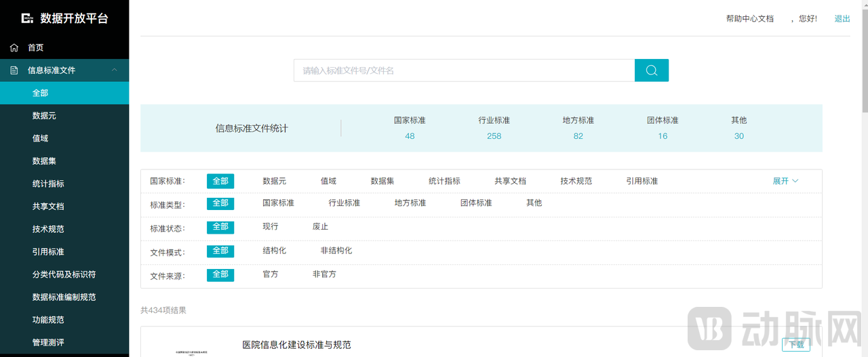Focus the standard file search input
868x357 pixels.
[464, 70]
